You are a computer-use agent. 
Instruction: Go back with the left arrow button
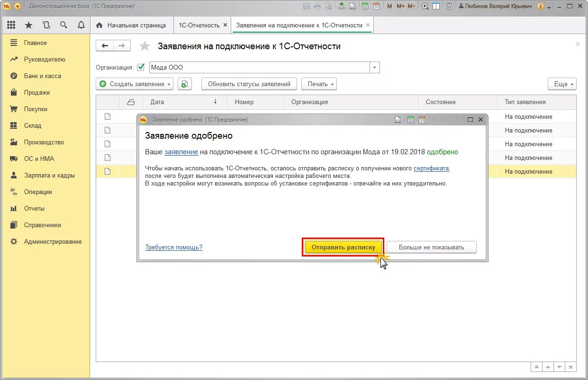105,45
